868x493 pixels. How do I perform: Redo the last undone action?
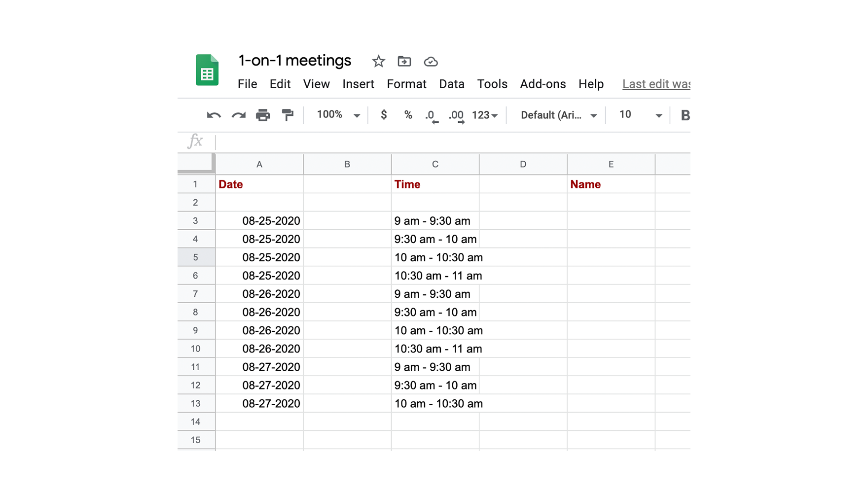239,115
